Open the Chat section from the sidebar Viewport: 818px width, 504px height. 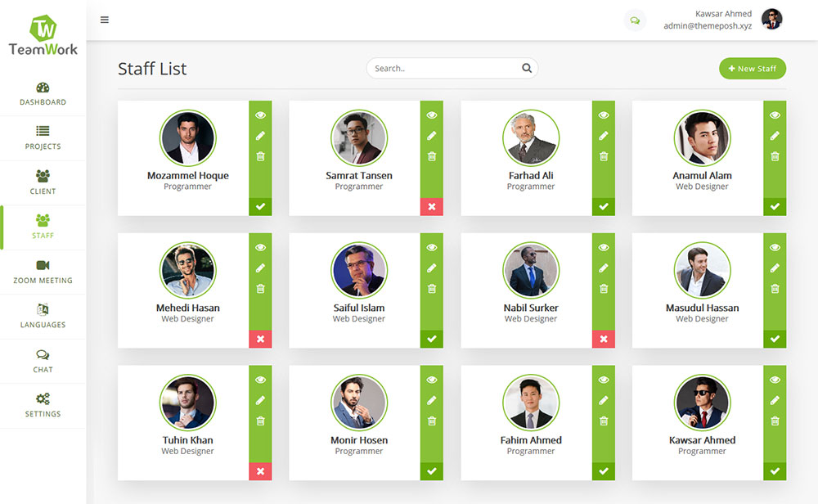tap(43, 362)
